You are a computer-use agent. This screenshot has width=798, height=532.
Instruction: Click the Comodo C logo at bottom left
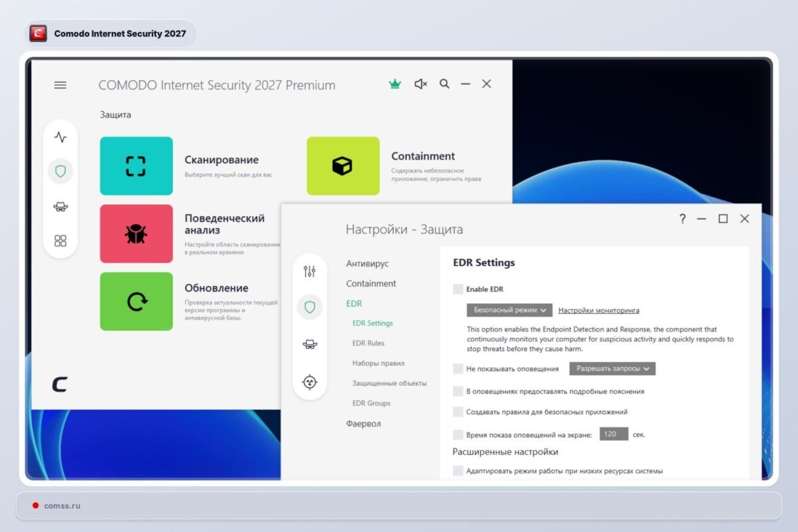click(60, 384)
